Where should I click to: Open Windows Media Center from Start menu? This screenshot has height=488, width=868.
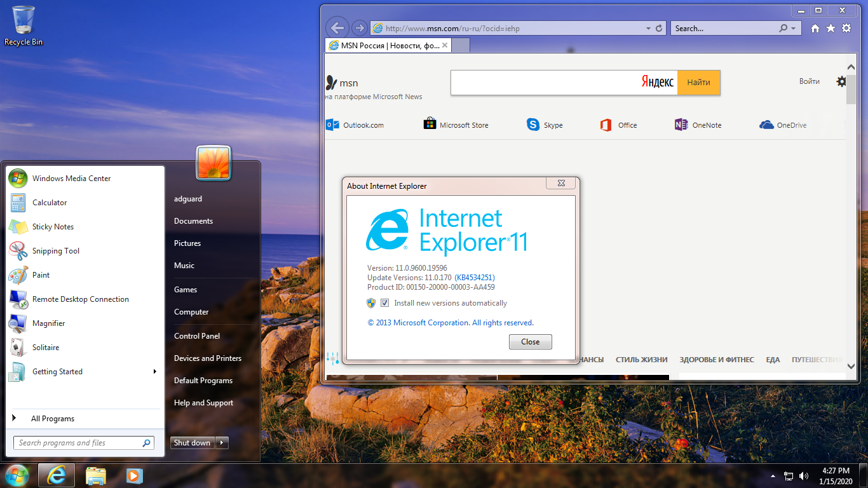pyautogui.click(x=85, y=179)
